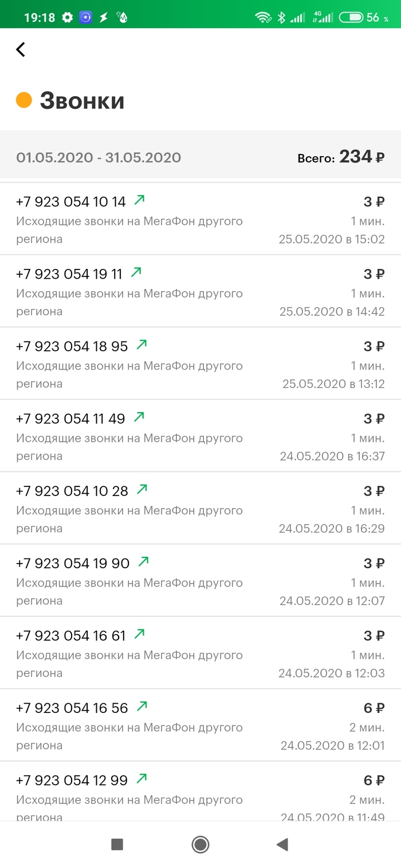Open call to +7 923 054 18 95
Screen dimensions: 401x868
[x=200, y=364]
